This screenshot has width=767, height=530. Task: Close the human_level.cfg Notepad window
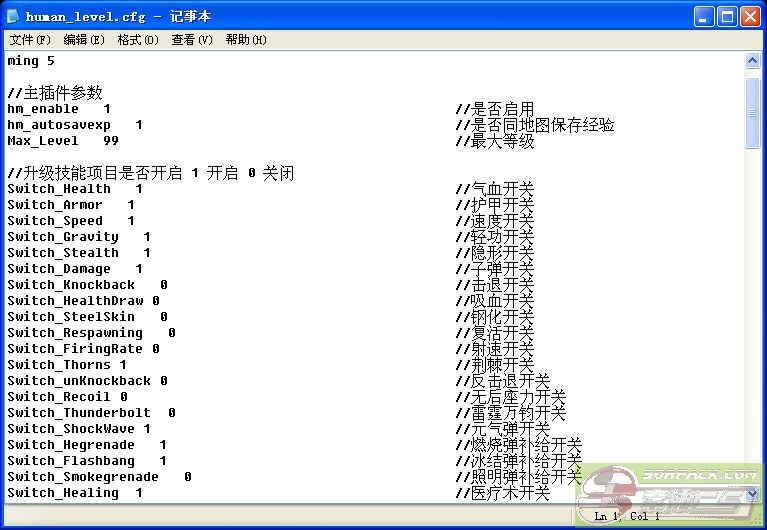(x=751, y=16)
